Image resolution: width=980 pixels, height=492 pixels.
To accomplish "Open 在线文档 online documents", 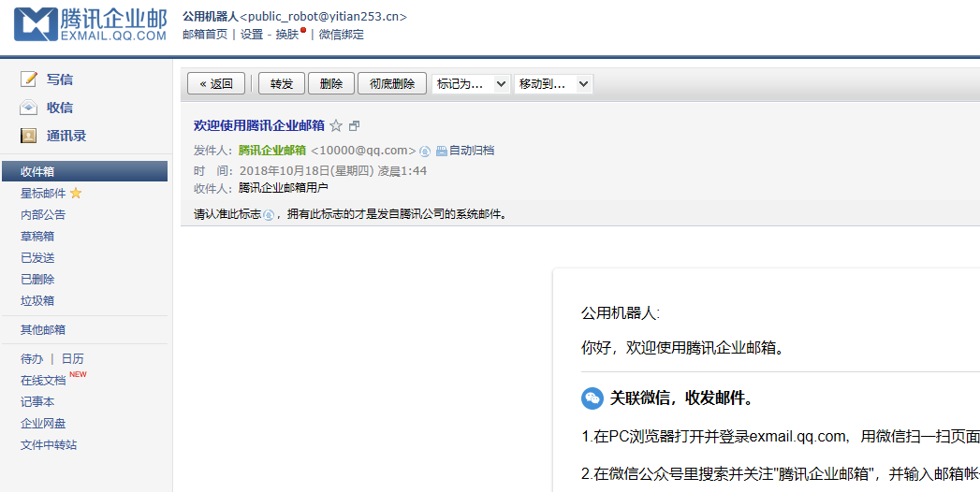I will (x=43, y=381).
